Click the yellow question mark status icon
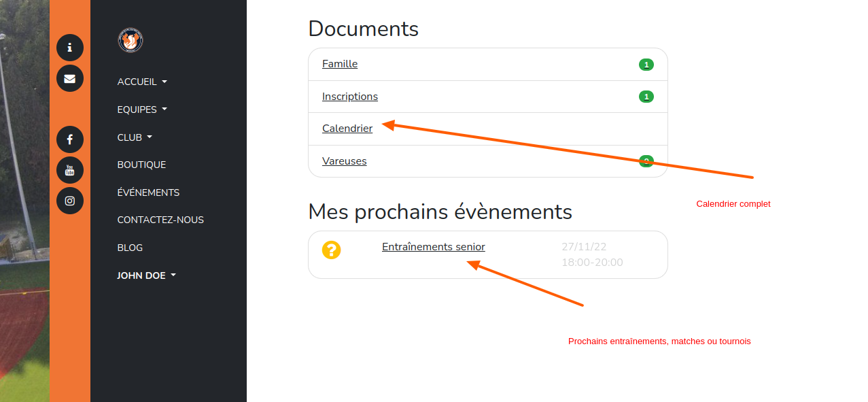Screen dimensions: 868x402 pos(331,250)
